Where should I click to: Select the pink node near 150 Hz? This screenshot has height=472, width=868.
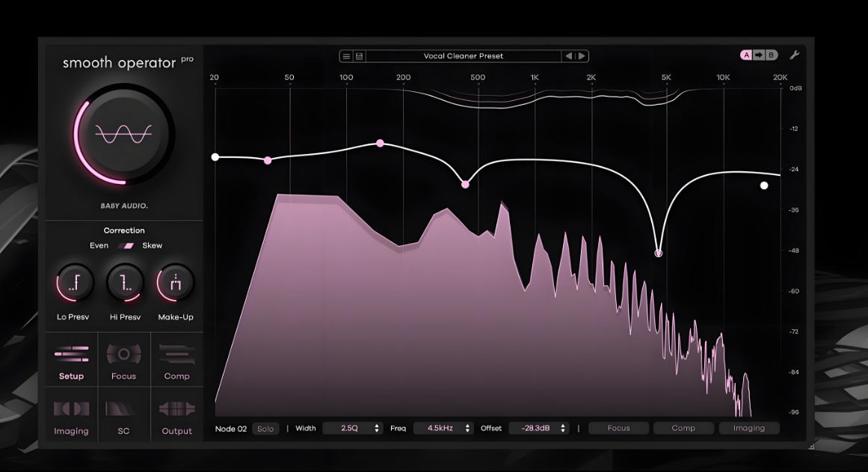(381, 144)
